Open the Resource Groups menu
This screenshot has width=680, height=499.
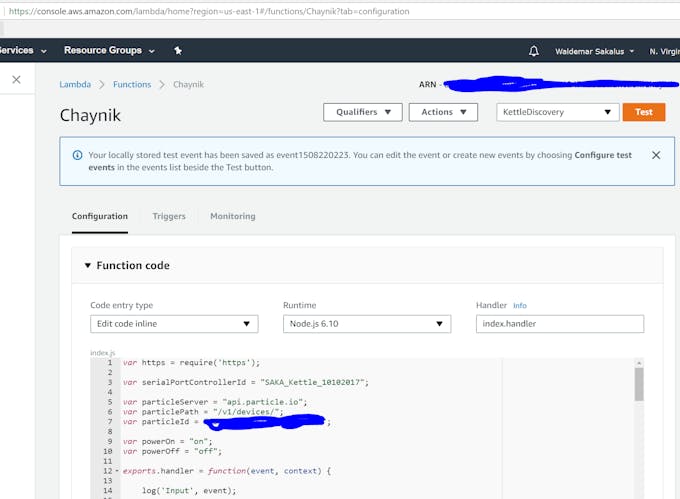[x=109, y=50]
